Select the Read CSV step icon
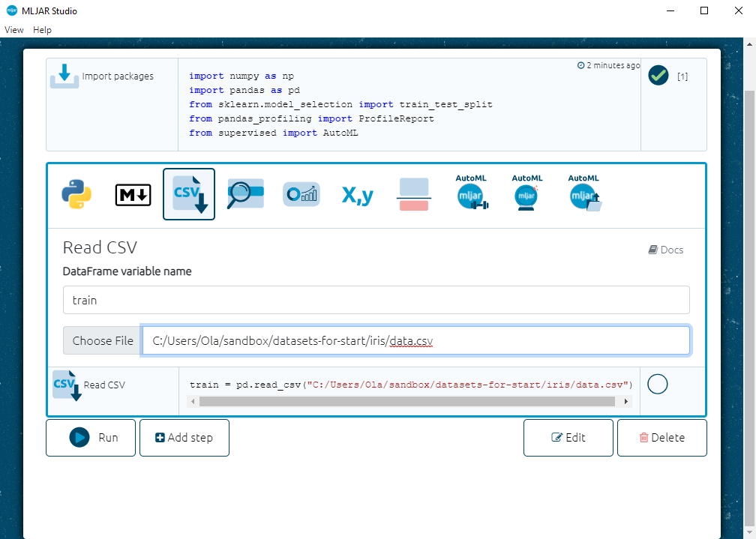The width and height of the screenshot is (756, 539). (x=189, y=194)
